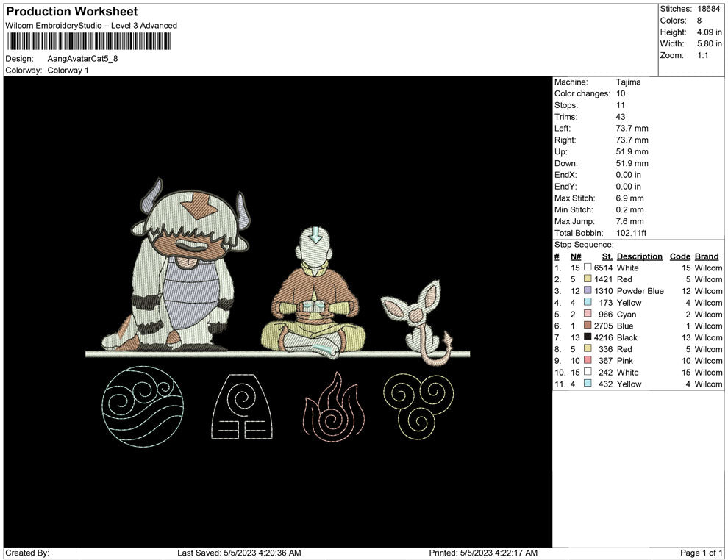Image resolution: width=728 pixels, height=560 pixels.
Task: Click the seated Aang figure
Action: 313,293
